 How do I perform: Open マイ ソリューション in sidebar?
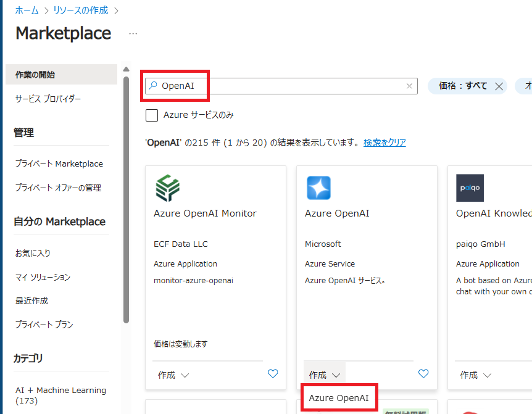[43, 277]
